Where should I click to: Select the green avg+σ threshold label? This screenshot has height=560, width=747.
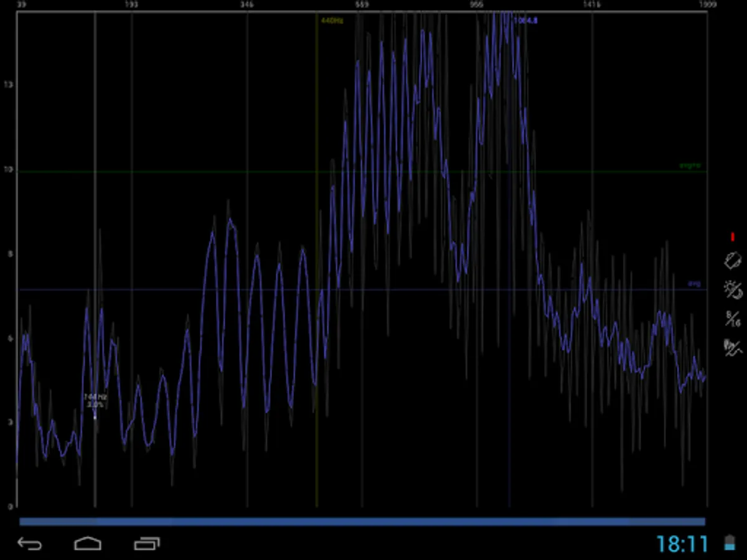(690, 166)
